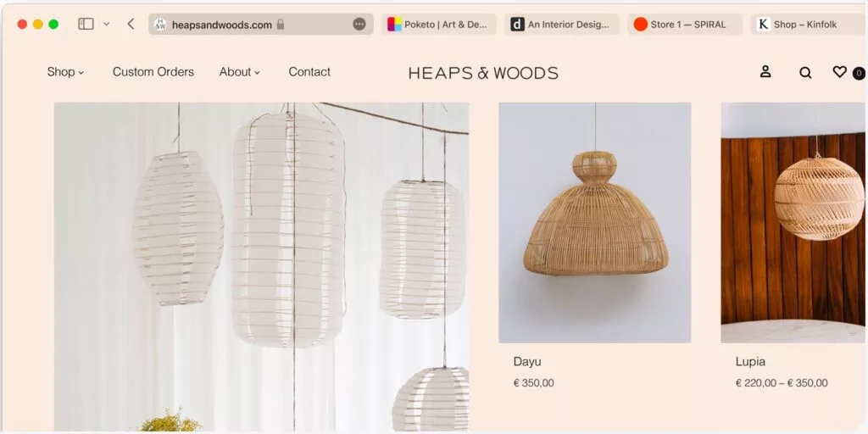Open the user account icon
Image resolution: width=868 pixels, height=434 pixels.
pyautogui.click(x=765, y=72)
